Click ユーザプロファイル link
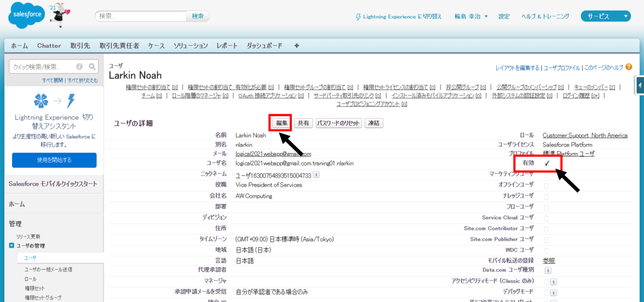This screenshot has height=302, width=644. [x=562, y=68]
